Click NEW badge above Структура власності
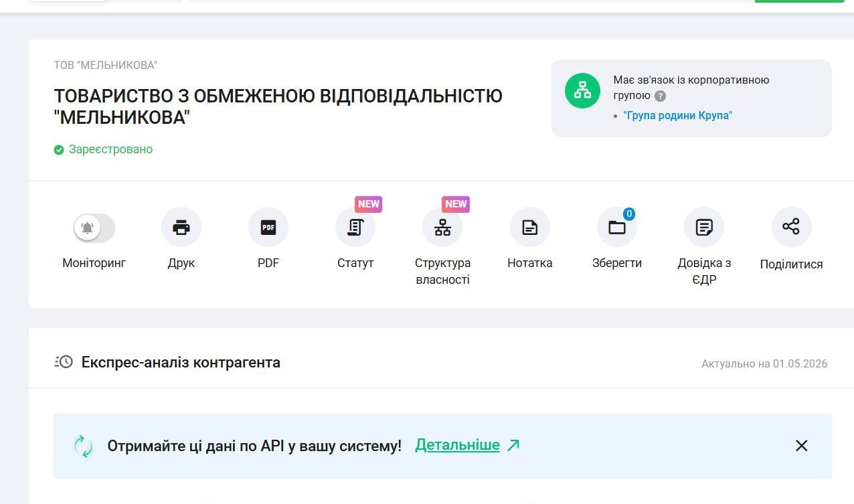Screen dimensions: 854x504 (456, 204)
